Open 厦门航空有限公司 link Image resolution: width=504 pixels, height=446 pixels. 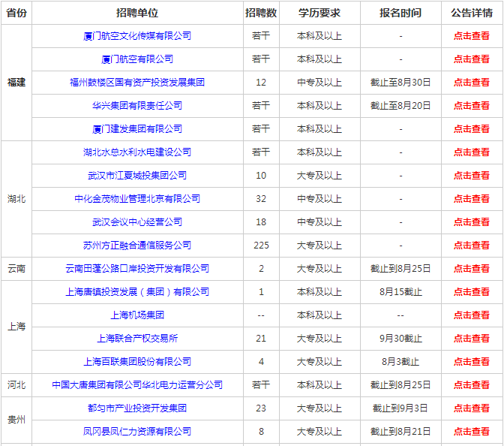pos(137,59)
